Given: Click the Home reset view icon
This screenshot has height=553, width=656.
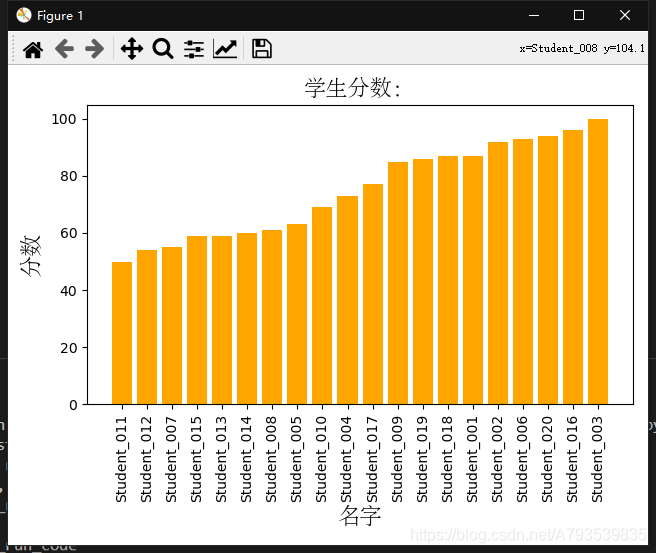Looking at the screenshot, I should pyautogui.click(x=33, y=49).
